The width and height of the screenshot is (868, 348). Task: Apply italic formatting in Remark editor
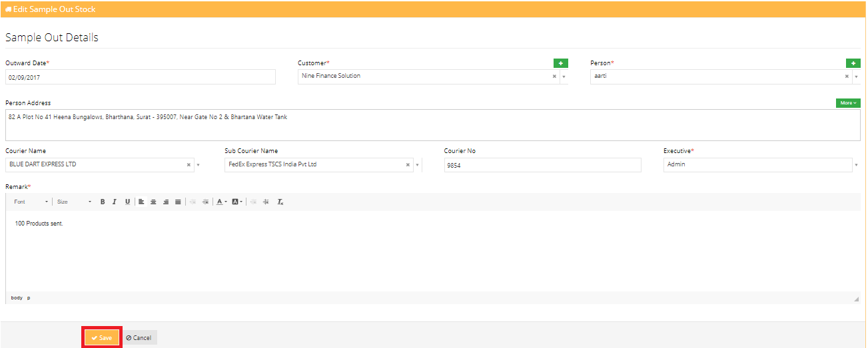(x=115, y=202)
